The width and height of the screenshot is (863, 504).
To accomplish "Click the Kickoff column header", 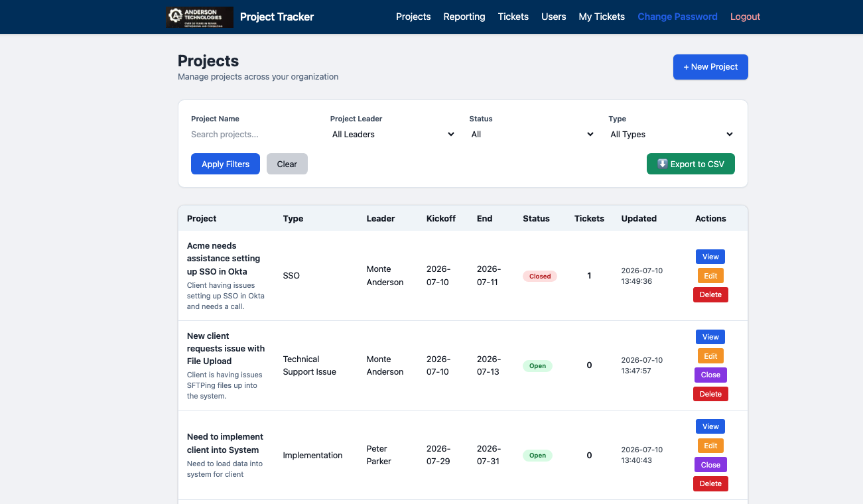I will point(441,218).
